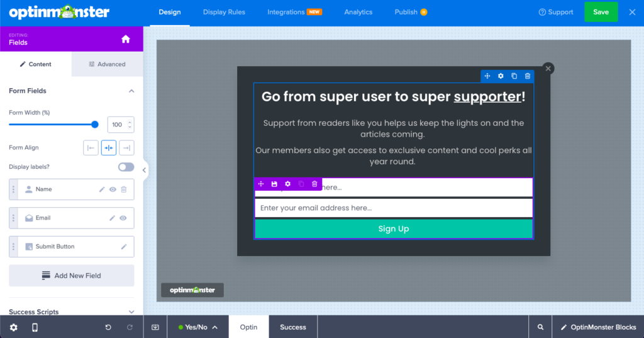Select the Optin view tab
Screen dimensions: 644x338
[x=248, y=327]
